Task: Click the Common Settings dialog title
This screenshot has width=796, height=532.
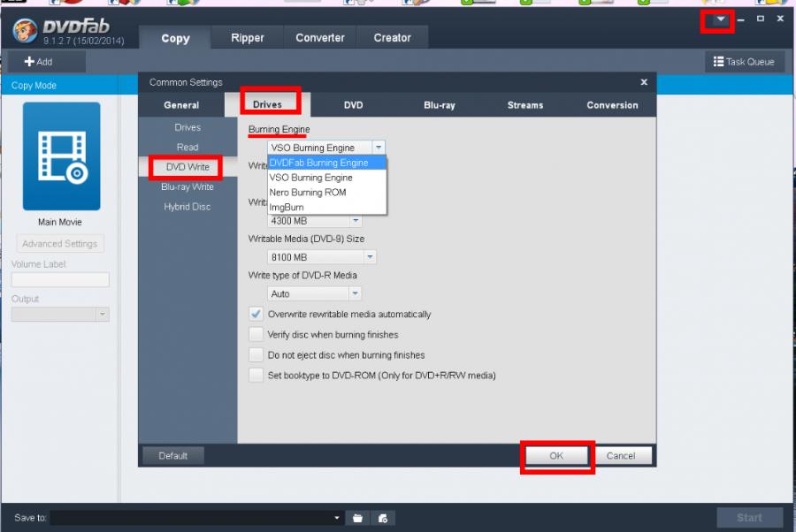Action: tap(186, 82)
